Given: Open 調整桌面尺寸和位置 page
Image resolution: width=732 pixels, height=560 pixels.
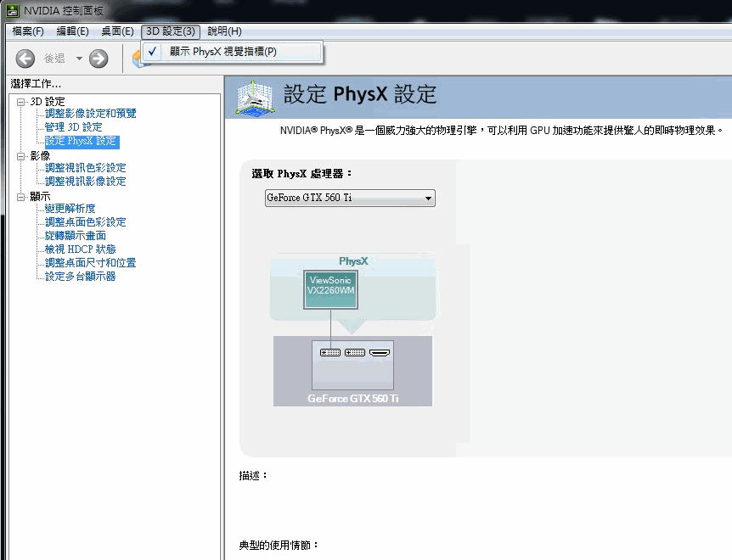Looking at the screenshot, I should [x=91, y=263].
